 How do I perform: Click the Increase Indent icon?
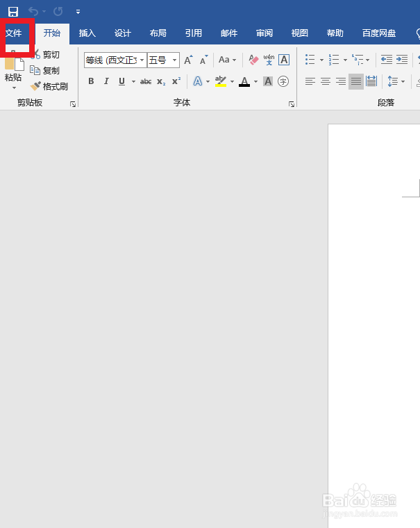pos(402,60)
